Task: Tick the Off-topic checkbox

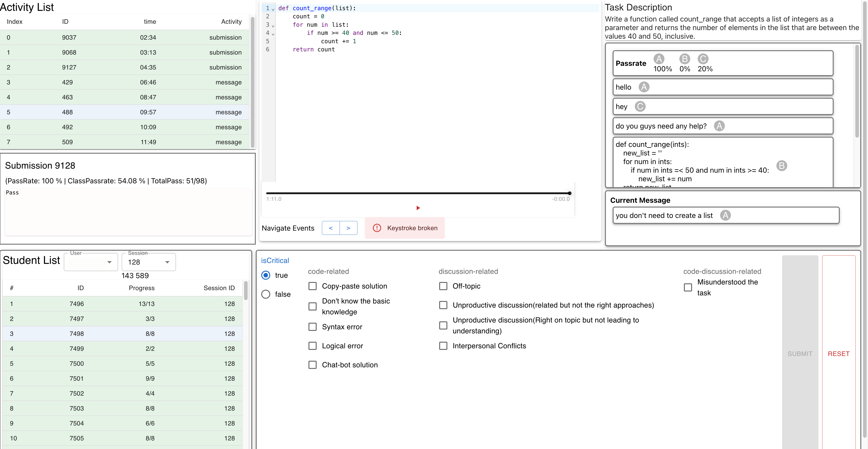Action: click(x=443, y=286)
